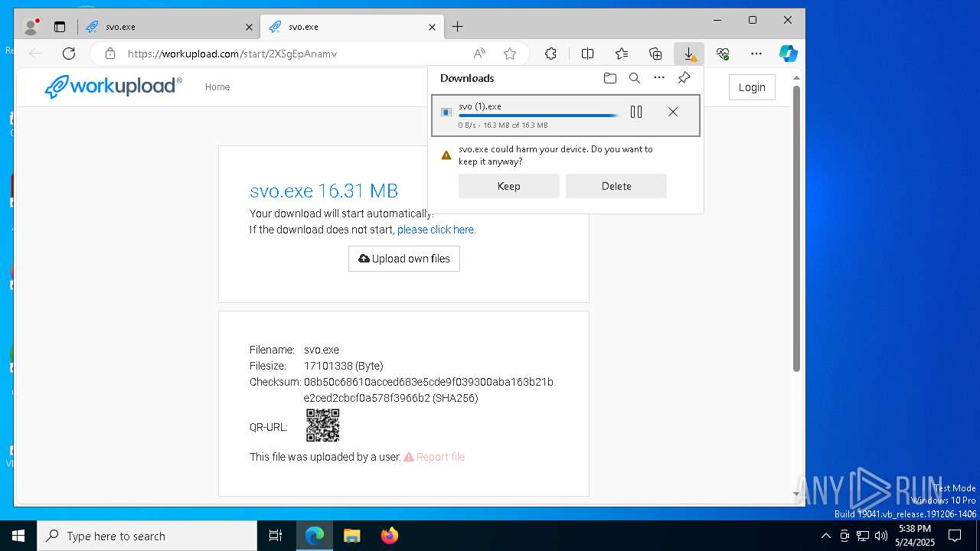980x551 pixels.
Task: Launch Firefox from the taskbar
Action: 390,536
